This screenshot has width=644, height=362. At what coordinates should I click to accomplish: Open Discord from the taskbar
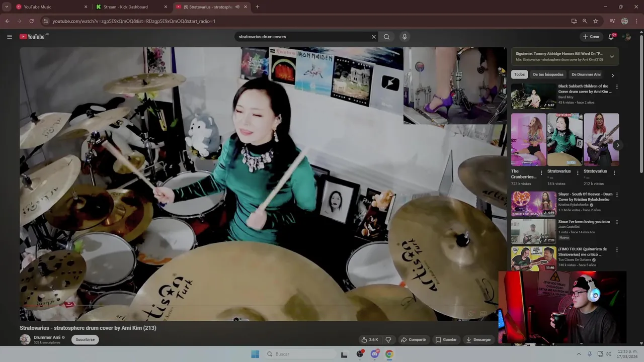375,354
